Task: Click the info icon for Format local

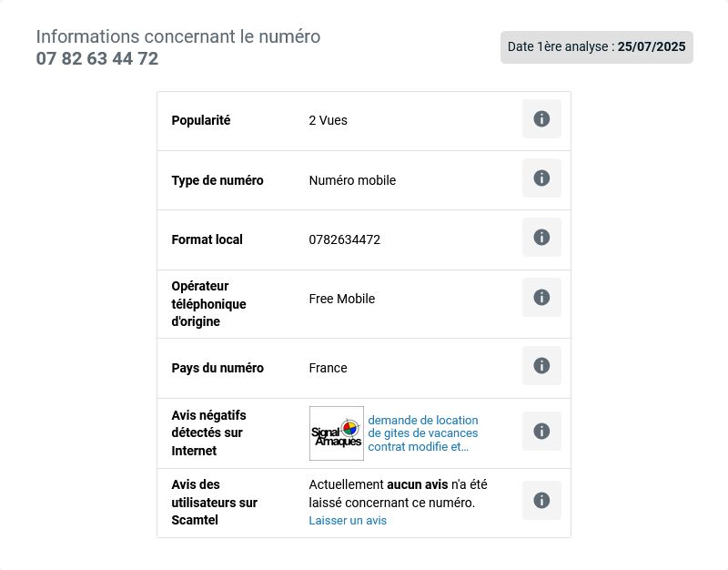Action: (x=541, y=238)
